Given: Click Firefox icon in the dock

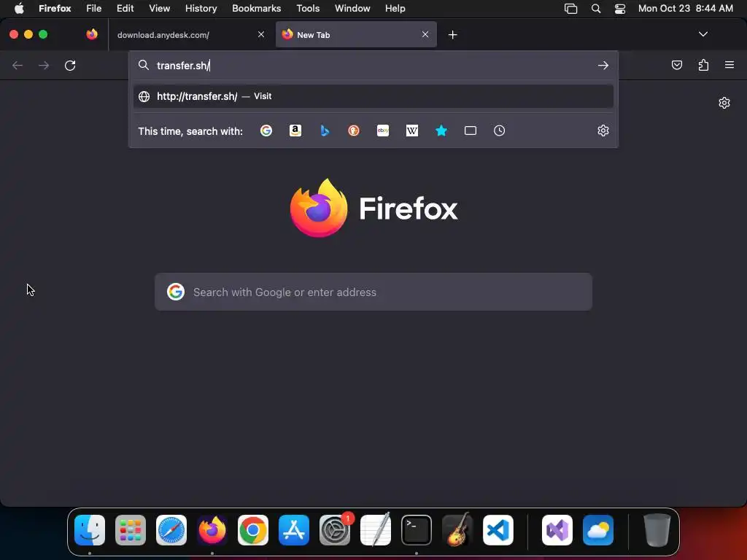Looking at the screenshot, I should tap(212, 530).
